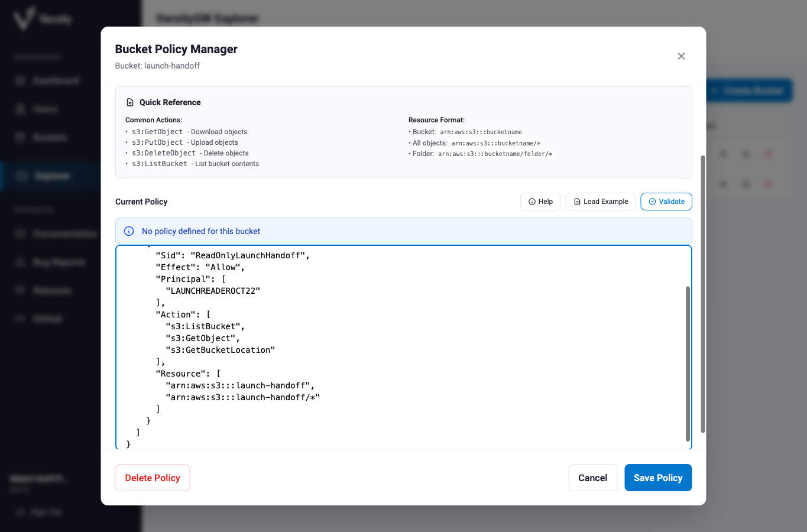Click the "arn:aws:s3:::bucketname/*" all objects format

point(496,143)
